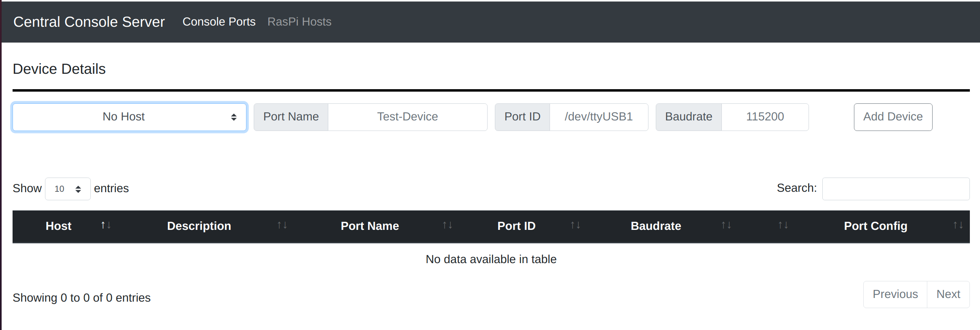Click the Baudrate field label
The image size is (980, 330).
689,117
